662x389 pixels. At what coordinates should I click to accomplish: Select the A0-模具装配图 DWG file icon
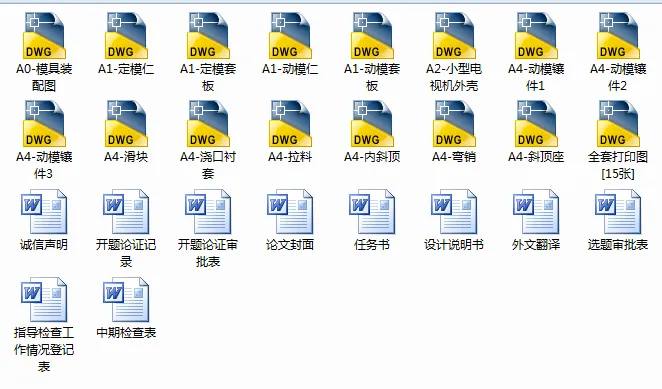pyautogui.click(x=44, y=35)
